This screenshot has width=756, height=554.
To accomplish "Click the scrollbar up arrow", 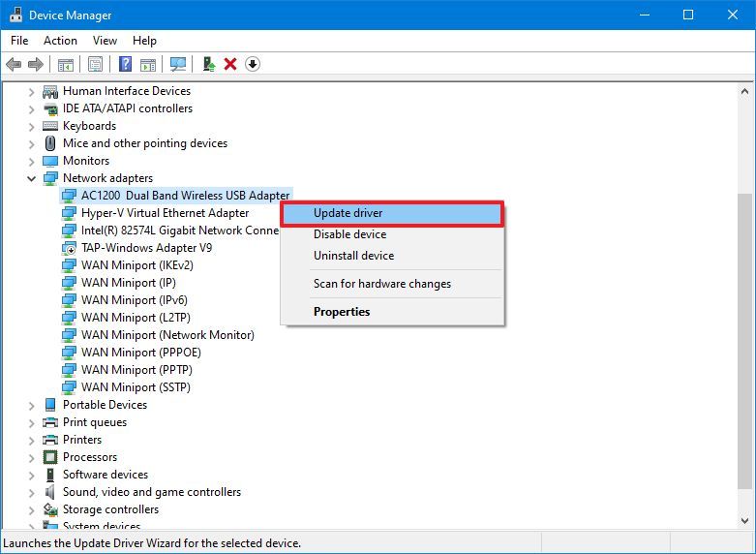I will coord(744,91).
